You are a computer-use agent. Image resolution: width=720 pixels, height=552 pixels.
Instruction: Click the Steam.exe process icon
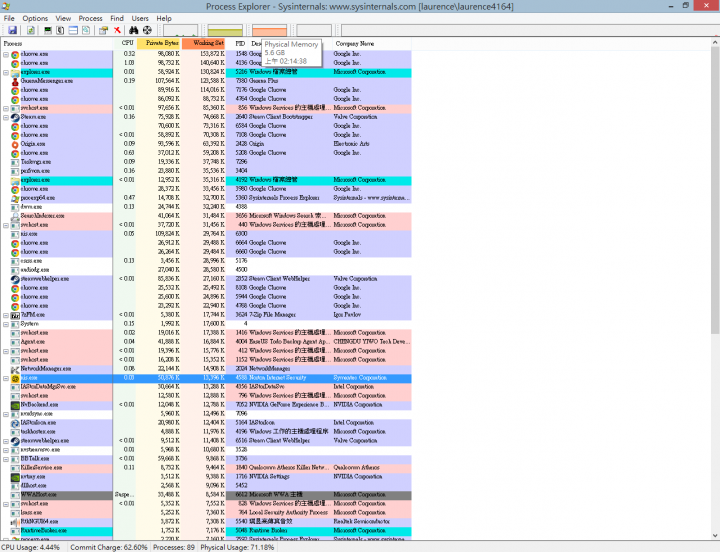[15, 118]
